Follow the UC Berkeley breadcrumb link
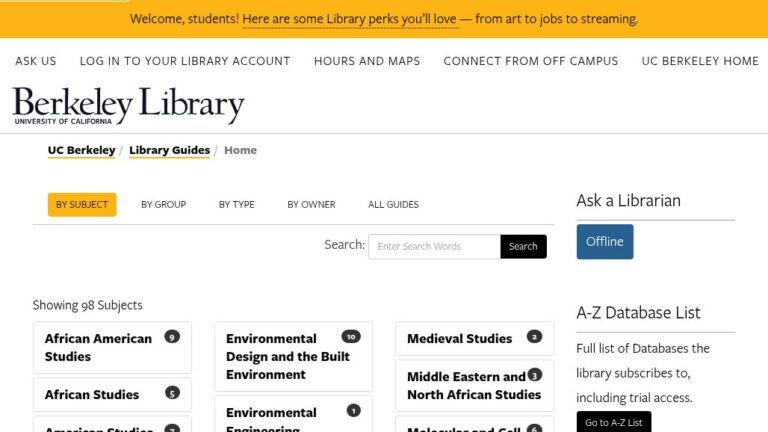The image size is (768, 432). 81,150
